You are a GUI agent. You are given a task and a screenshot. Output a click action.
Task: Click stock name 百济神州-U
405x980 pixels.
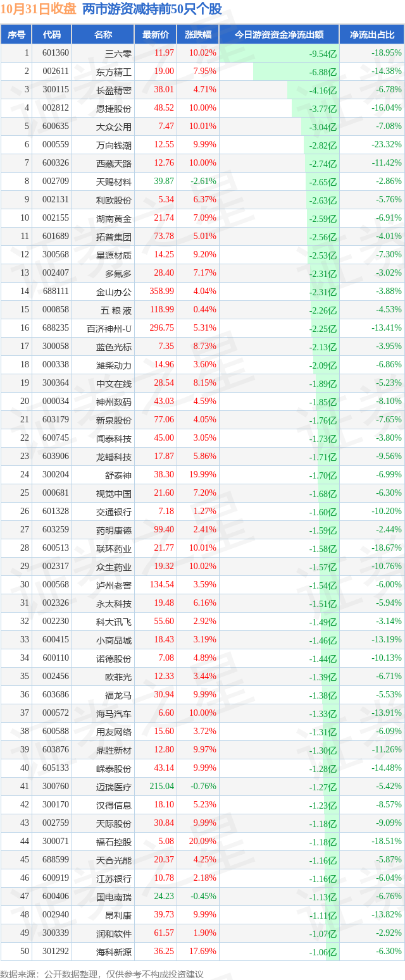109,328
